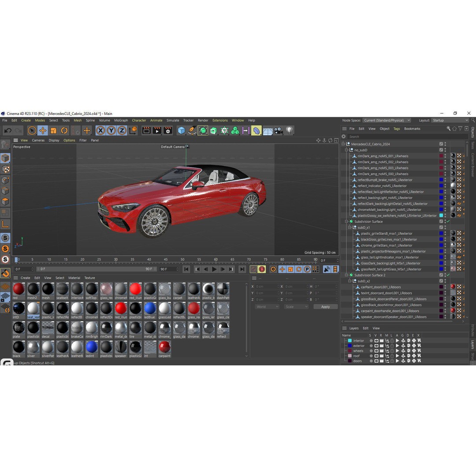The image size is (476, 476).
Task: Click the Apply coordinates button
Action: pos(325,307)
